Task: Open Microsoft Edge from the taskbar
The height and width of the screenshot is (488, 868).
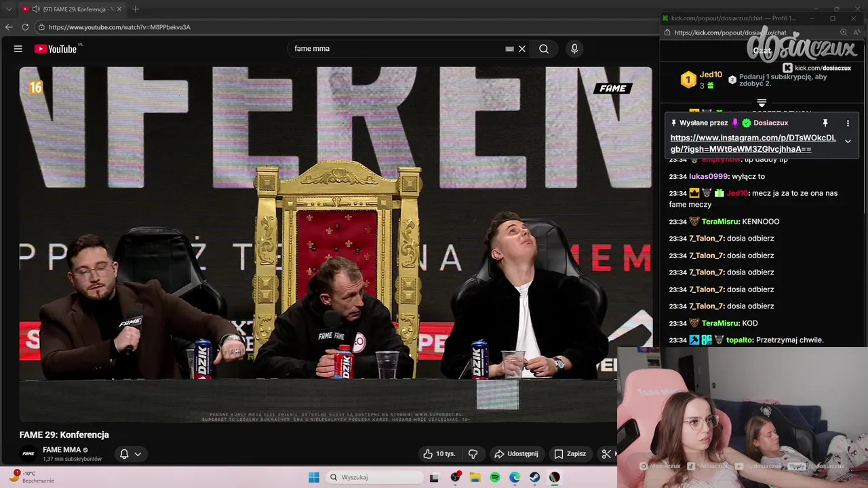Action: coord(515,477)
